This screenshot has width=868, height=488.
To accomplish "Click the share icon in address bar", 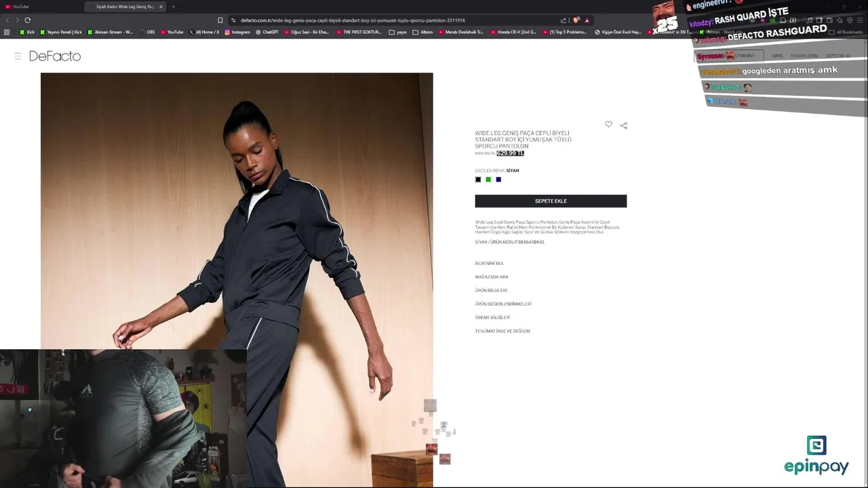I will [563, 20].
